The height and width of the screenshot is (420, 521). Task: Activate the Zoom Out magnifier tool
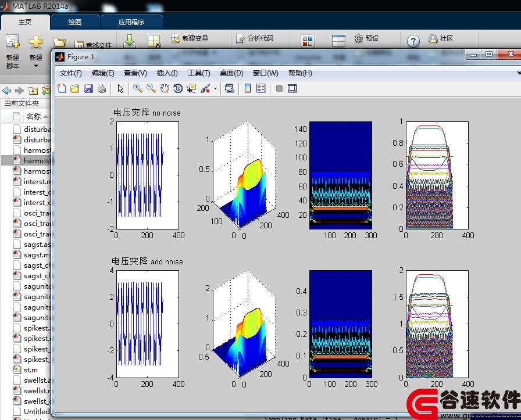(151, 88)
